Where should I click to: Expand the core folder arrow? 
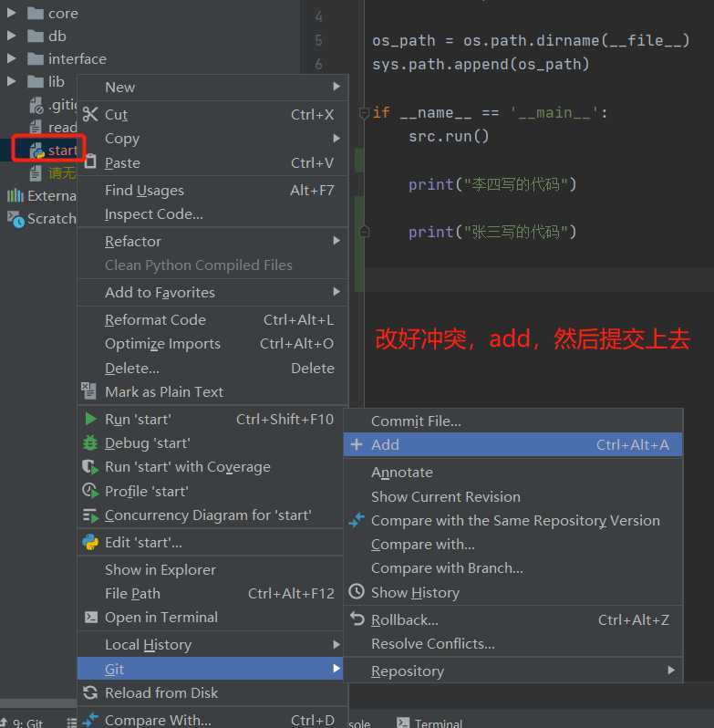[12, 13]
